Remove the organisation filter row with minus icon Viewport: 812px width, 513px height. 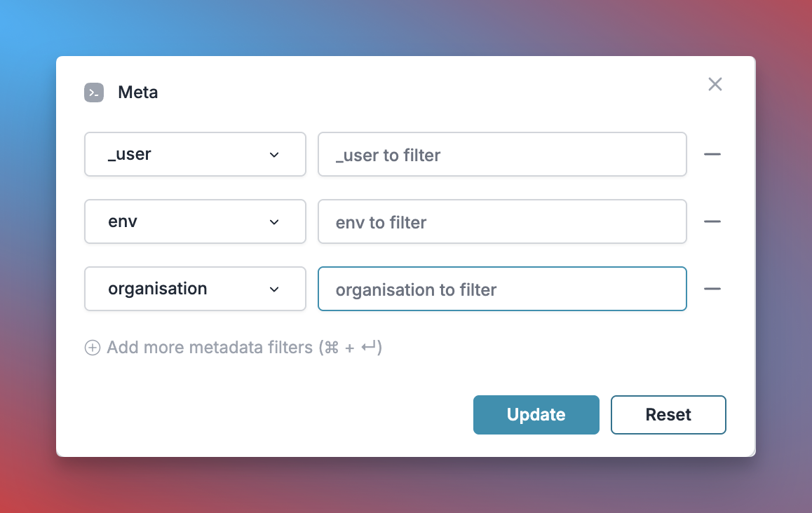(x=712, y=289)
